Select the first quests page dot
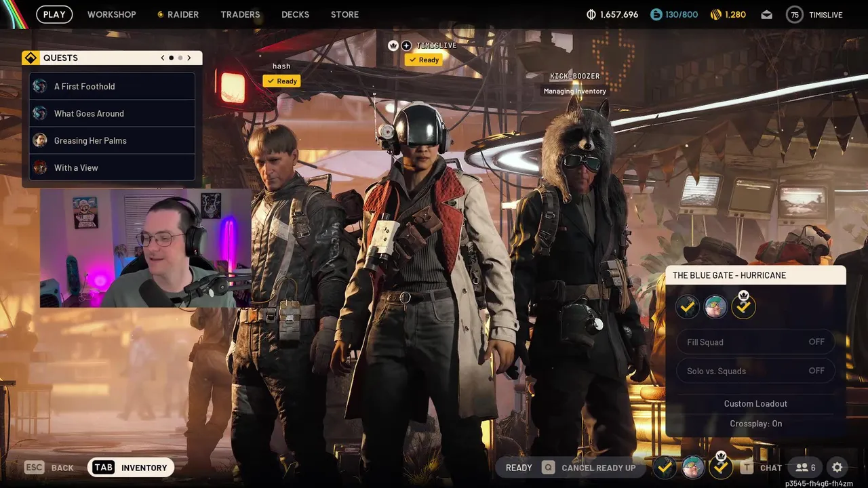Image resolution: width=868 pixels, height=488 pixels. tap(171, 58)
